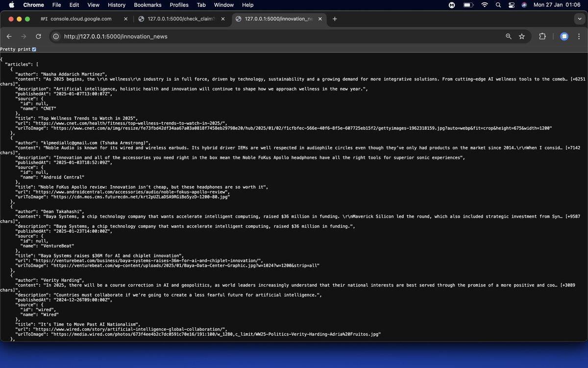The height and width of the screenshot is (368, 588).
Task: Open the Bookmarks menu
Action: click(x=147, y=5)
